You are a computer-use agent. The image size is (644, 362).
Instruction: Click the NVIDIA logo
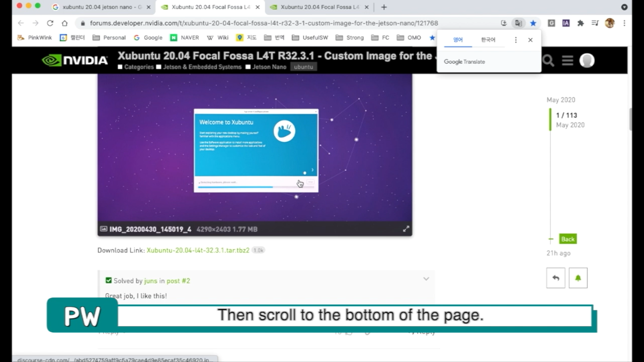(x=75, y=60)
